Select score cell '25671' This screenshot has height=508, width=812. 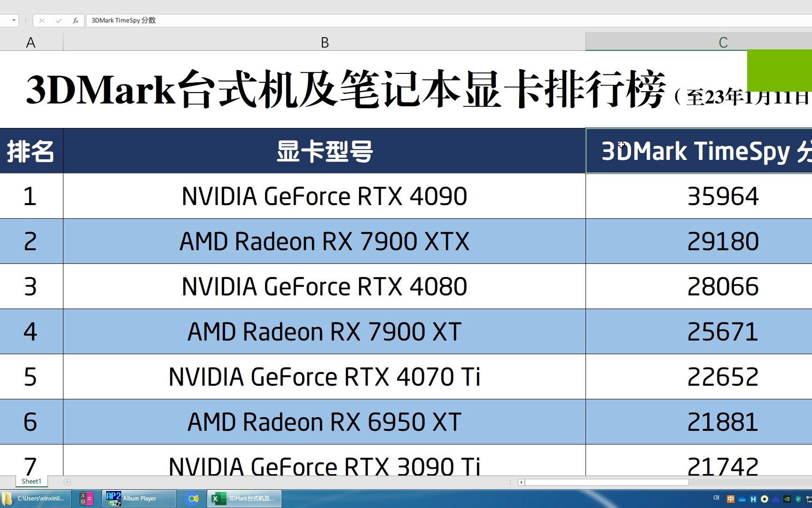point(699,332)
